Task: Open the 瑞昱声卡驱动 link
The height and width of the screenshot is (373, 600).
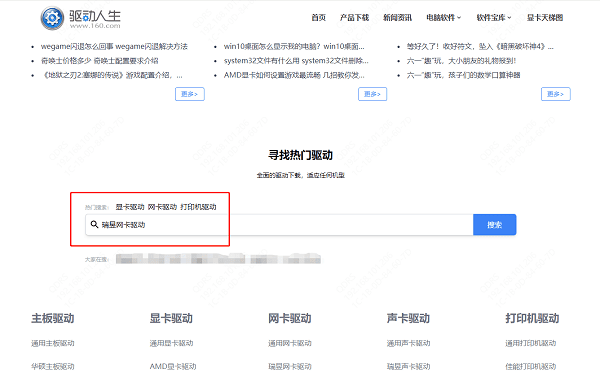Action: [408, 366]
